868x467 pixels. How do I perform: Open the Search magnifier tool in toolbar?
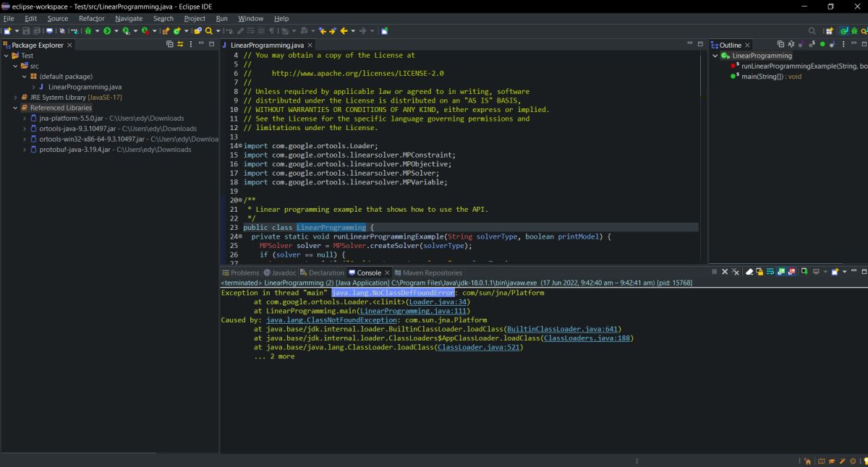pyautogui.click(x=209, y=31)
